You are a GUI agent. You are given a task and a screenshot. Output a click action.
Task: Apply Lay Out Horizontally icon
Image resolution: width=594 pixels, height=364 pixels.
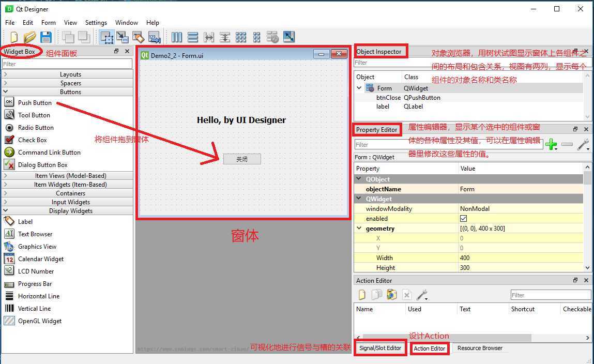176,37
